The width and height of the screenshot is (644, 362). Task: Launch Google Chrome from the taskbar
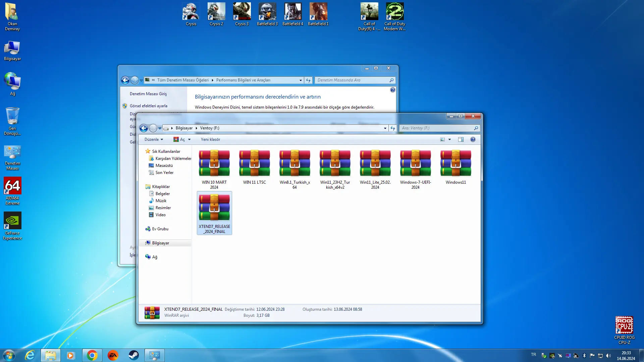point(92,355)
